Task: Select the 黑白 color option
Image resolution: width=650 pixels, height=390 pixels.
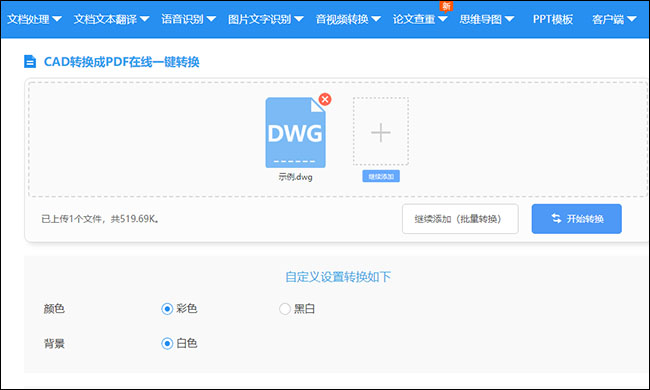Action: (x=285, y=309)
